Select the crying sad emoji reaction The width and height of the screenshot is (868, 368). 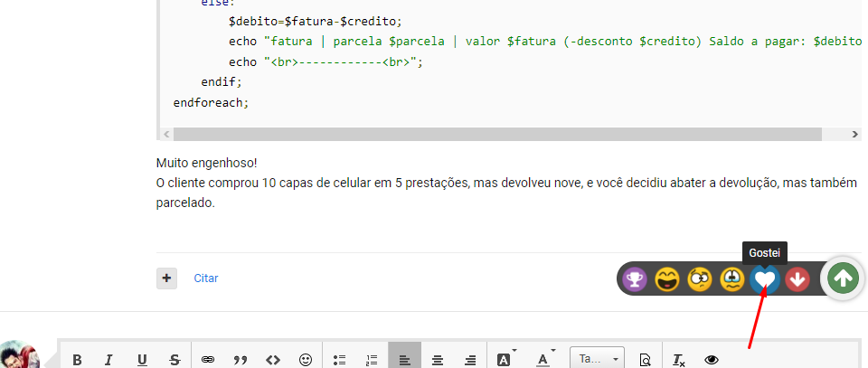732,279
